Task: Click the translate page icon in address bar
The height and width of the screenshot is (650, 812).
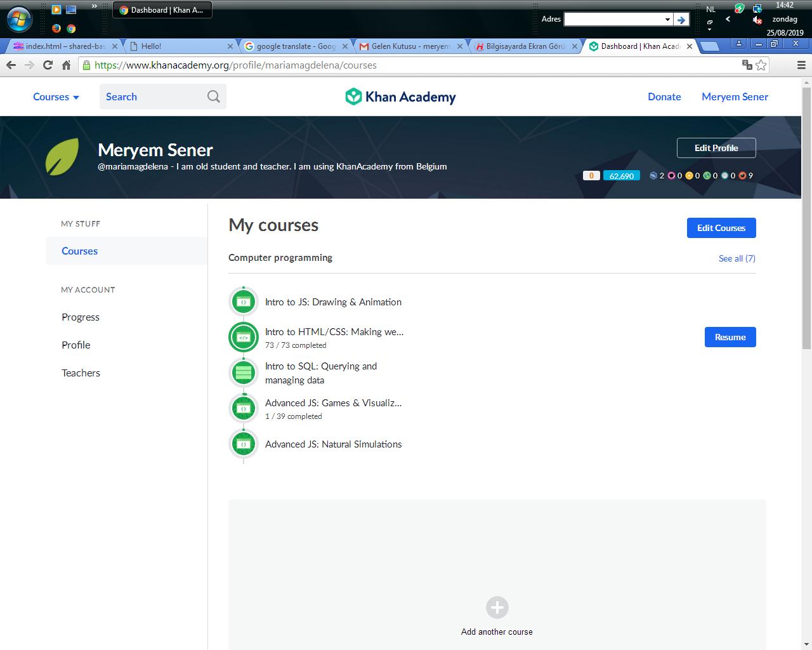Action: point(747,65)
